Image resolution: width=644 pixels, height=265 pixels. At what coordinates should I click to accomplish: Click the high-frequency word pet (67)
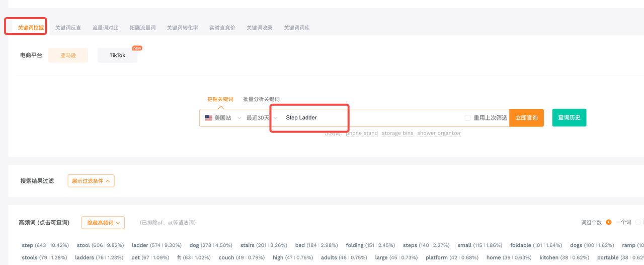pyautogui.click(x=150, y=257)
